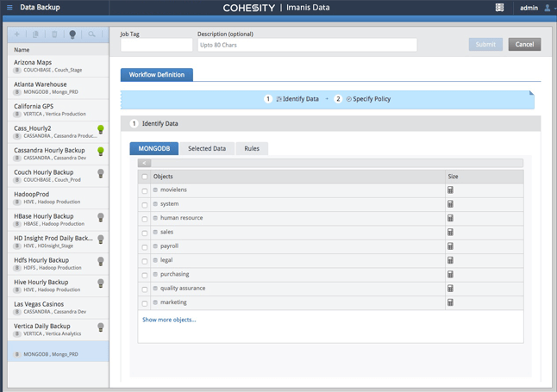
Task: Open the Rules tab
Action: [x=252, y=149]
